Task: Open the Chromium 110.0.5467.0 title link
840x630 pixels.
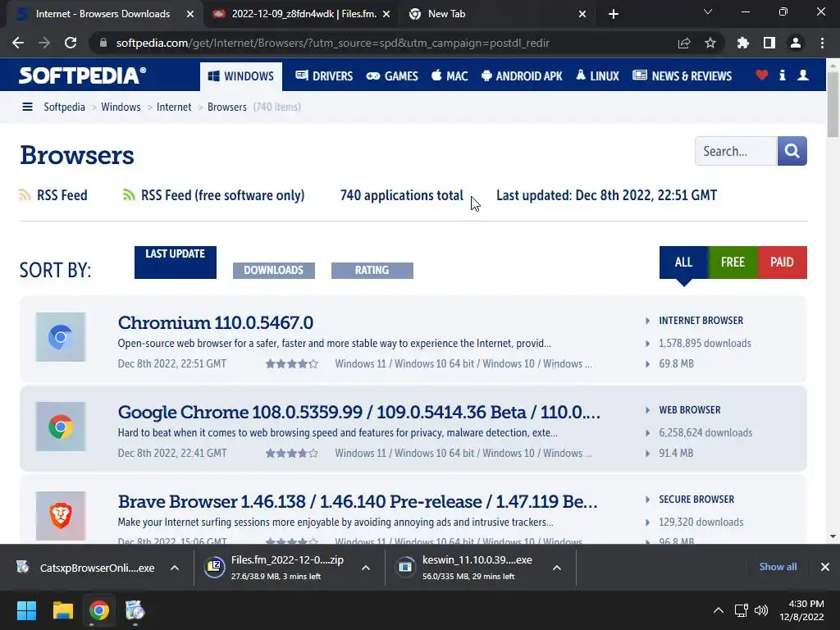Action: coord(216,322)
